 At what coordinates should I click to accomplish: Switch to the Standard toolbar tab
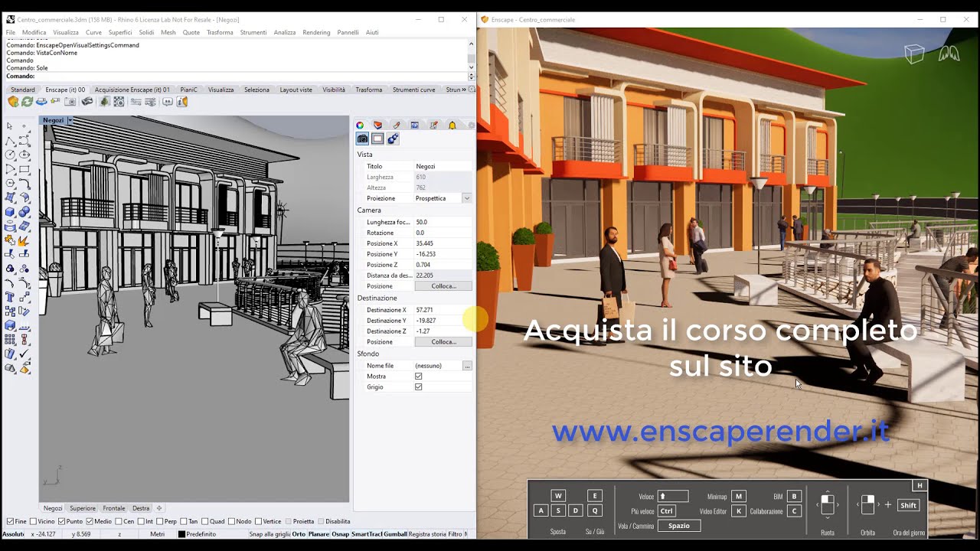click(x=22, y=90)
